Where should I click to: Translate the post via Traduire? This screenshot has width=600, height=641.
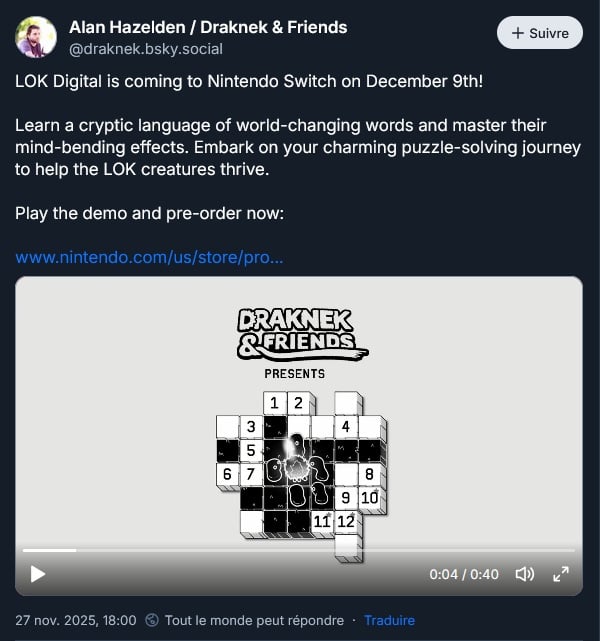point(389,620)
